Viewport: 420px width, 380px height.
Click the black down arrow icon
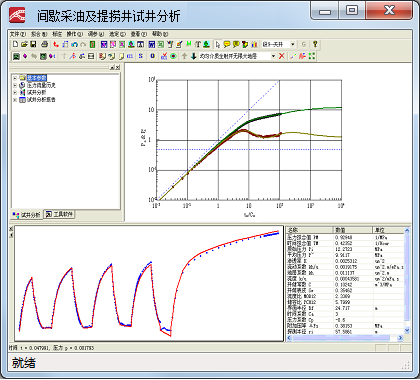click(x=193, y=56)
